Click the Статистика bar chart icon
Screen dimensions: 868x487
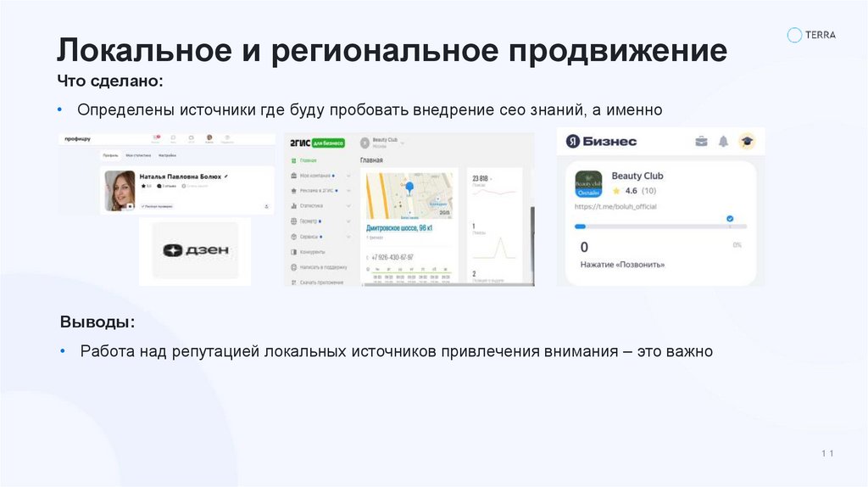[294, 206]
